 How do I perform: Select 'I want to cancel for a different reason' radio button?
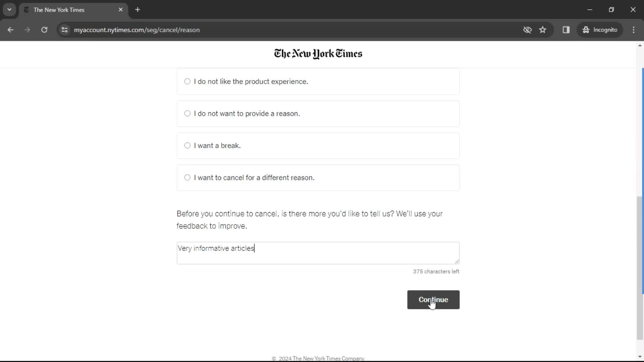(x=187, y=178)
